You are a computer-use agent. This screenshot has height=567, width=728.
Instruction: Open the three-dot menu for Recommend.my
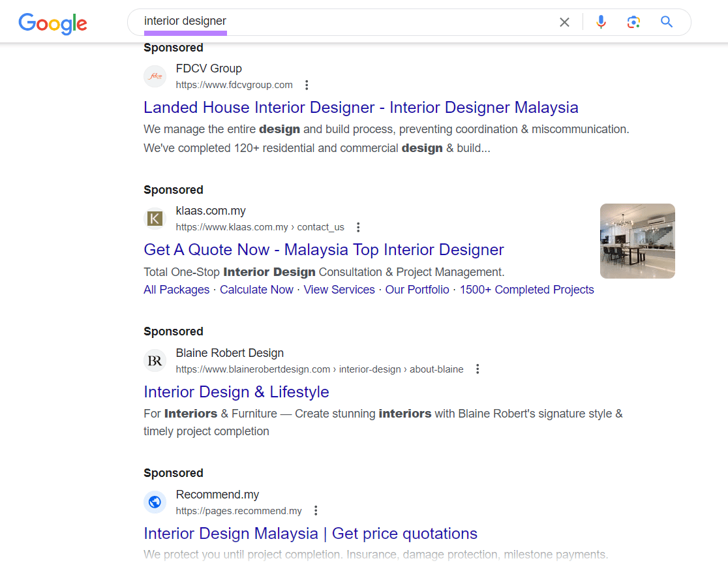[316, 510]
